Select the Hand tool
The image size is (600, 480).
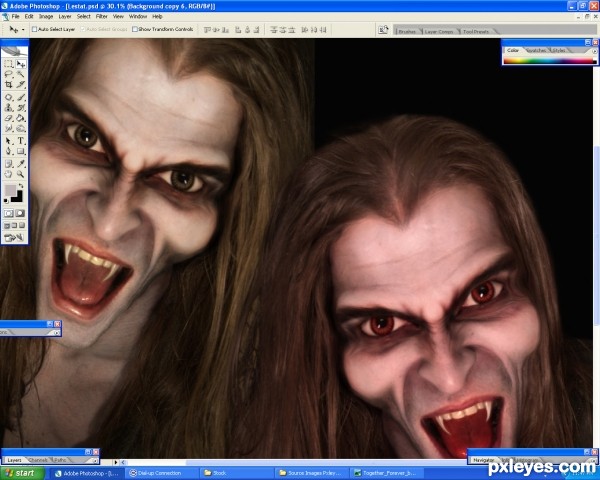click(x=8, y=174)
